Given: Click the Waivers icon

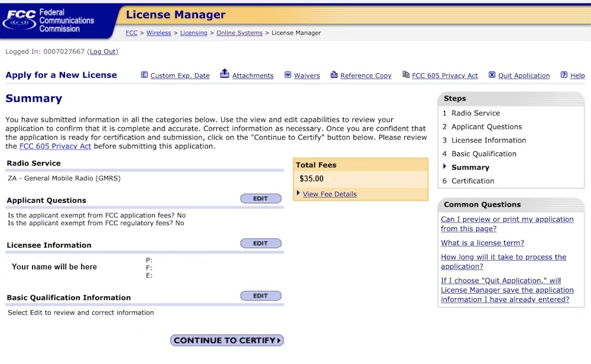Looking at the screenshot, I should pos(288,75).
